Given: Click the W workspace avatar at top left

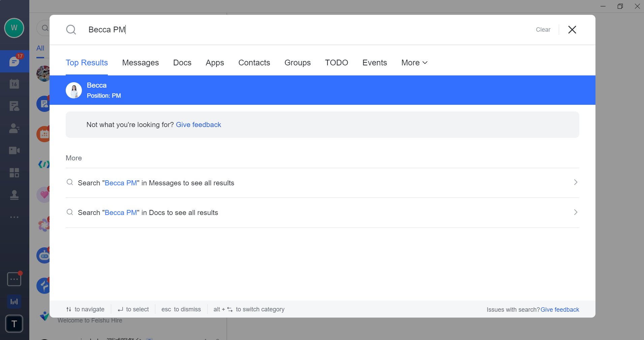Looking at the screenshot, I should click(14, 28).
